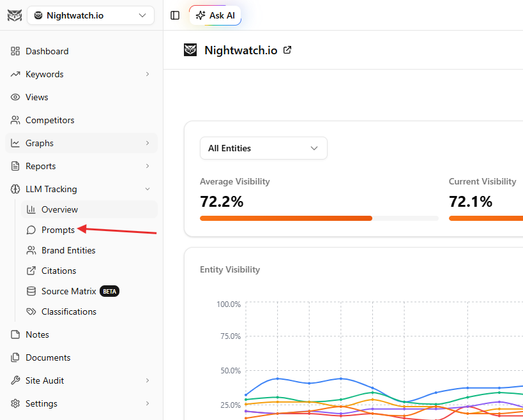Open the Documents section
Image resolution: width=523 pixels, height=420 pixels.
[48, 357]
